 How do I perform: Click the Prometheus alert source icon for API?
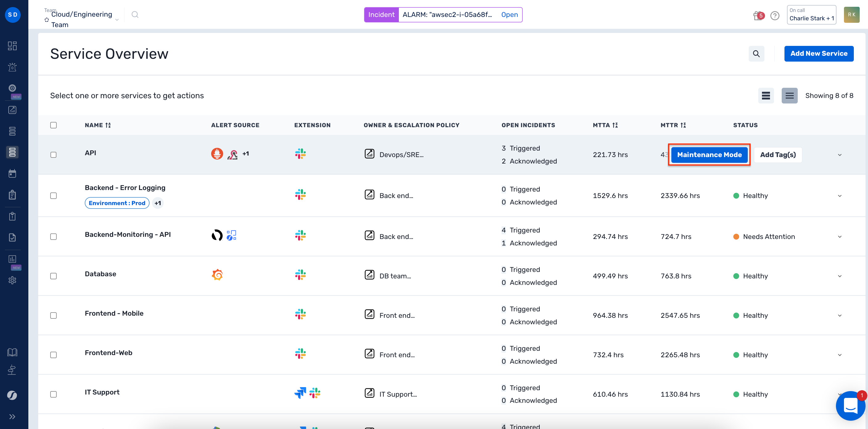[x=217, y=154]
